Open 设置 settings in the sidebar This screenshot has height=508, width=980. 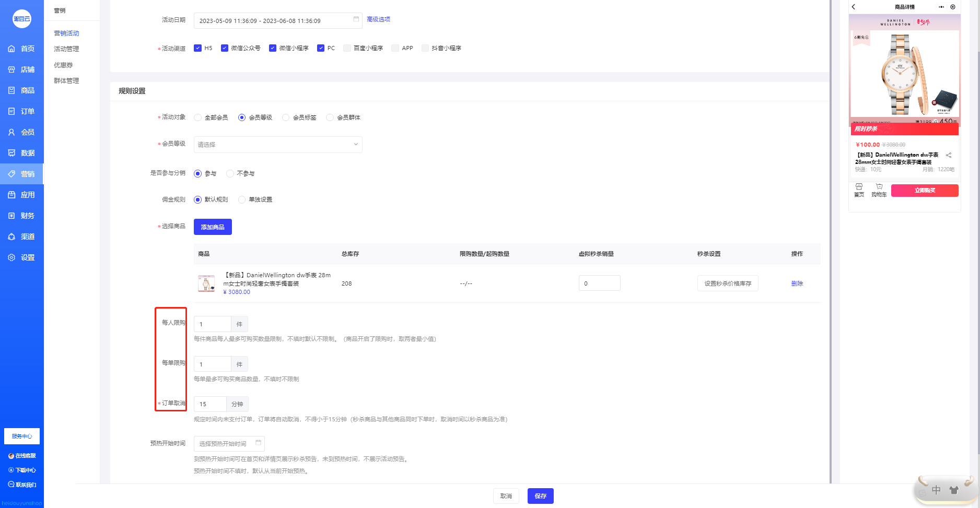click(21, 257)
